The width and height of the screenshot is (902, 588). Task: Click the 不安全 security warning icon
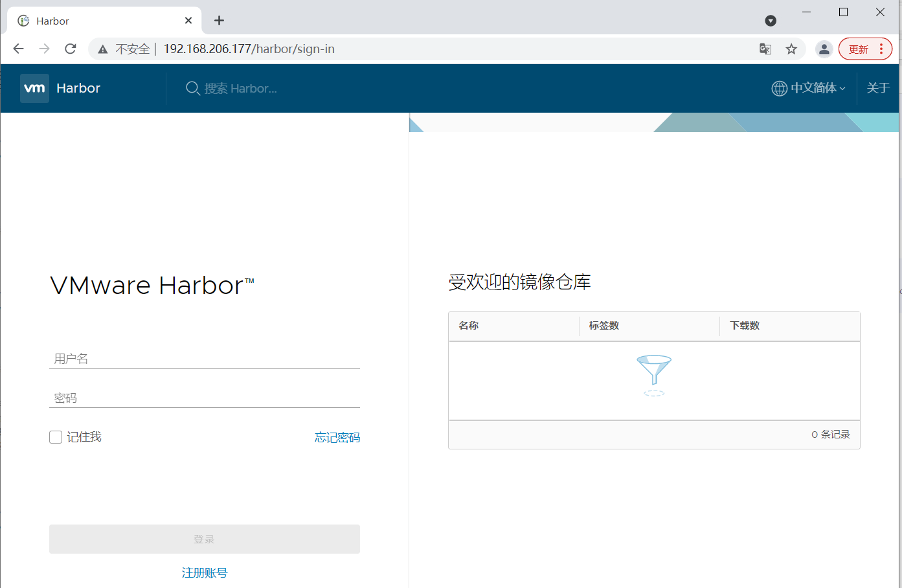click(103, 49)
